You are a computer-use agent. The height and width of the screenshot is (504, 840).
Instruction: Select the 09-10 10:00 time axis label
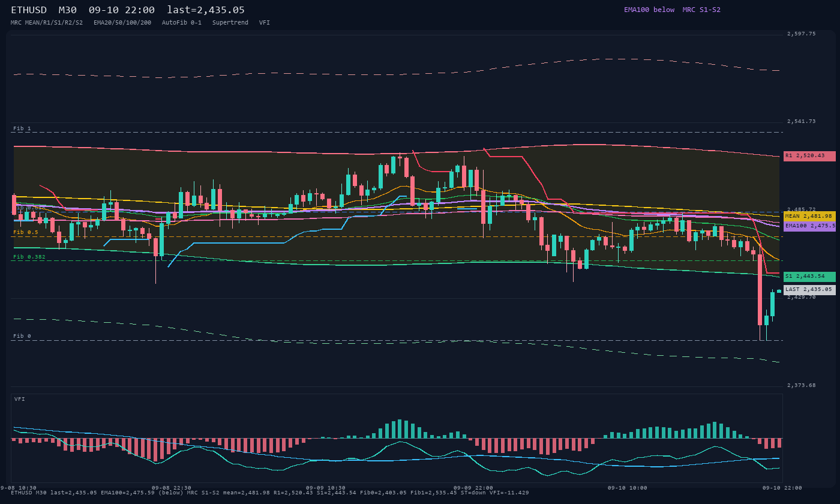pos(628,488)
